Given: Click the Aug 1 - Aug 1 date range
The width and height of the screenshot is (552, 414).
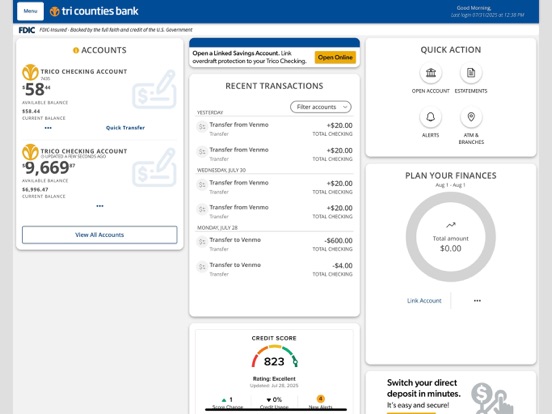Looking at the screenshot, I should coord(451,185).
